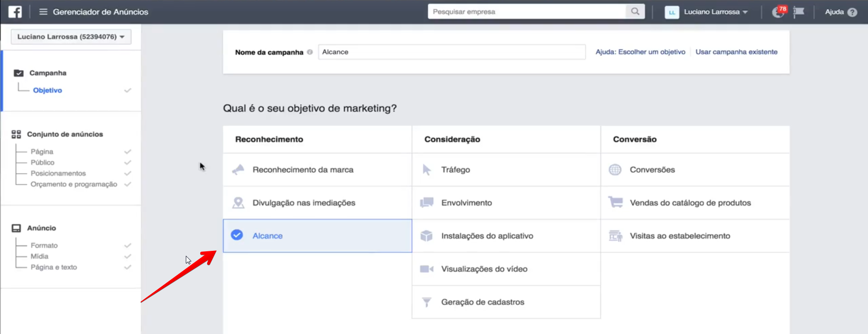
Task: Click the globe icon for Conversões
Action: 615,170
